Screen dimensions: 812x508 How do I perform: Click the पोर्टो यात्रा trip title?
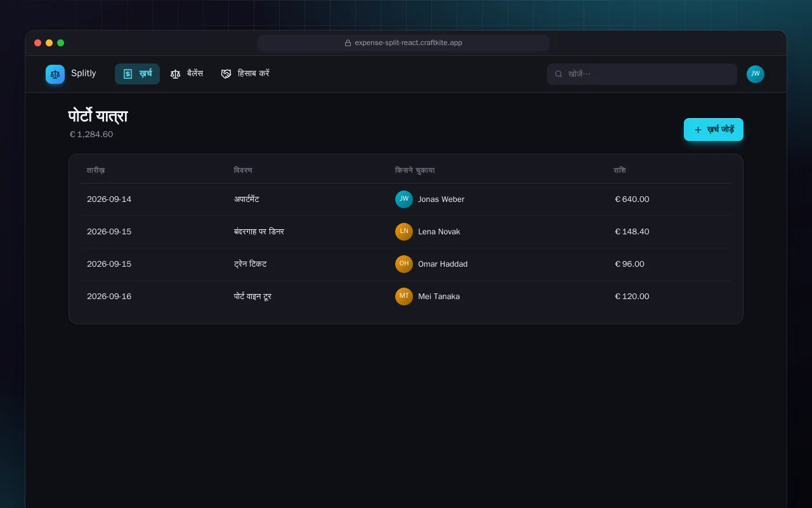[x=98, y=116]
